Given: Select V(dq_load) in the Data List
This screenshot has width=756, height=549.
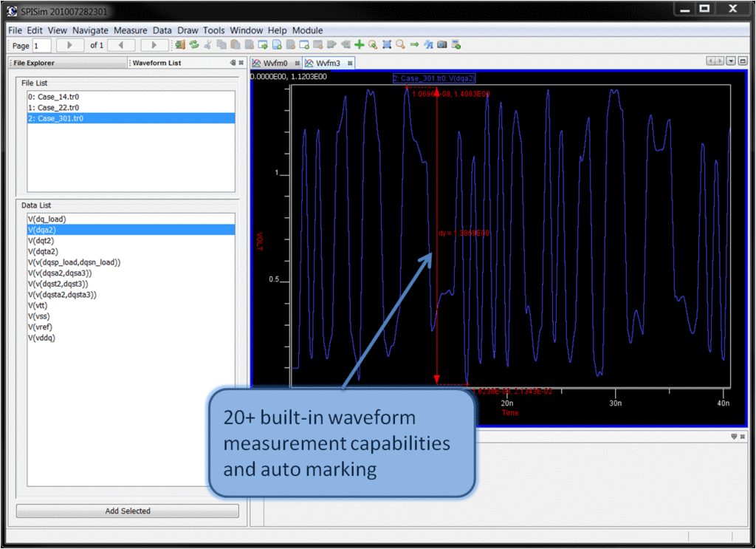Looking at the screenshot, I should click(x=47, y=219).
